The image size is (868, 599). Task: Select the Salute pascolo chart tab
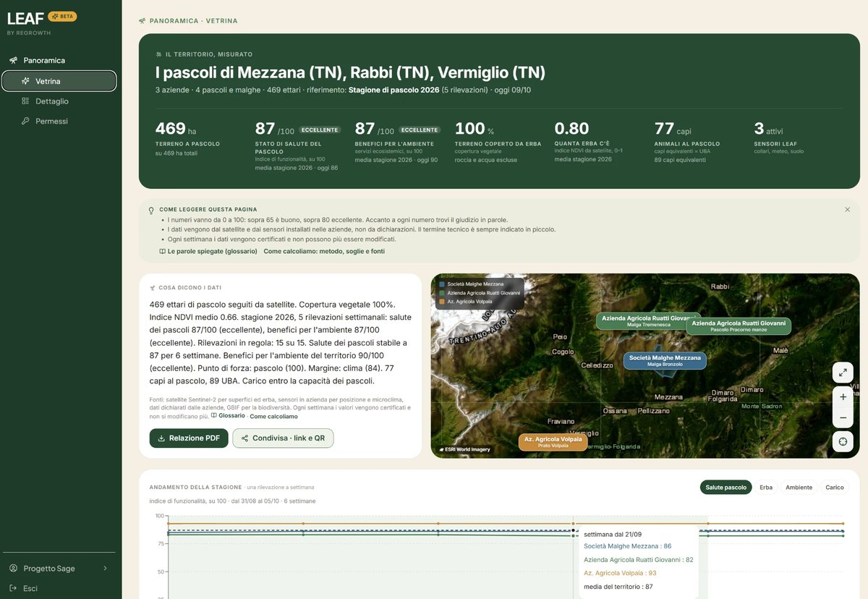pos(726,487)
